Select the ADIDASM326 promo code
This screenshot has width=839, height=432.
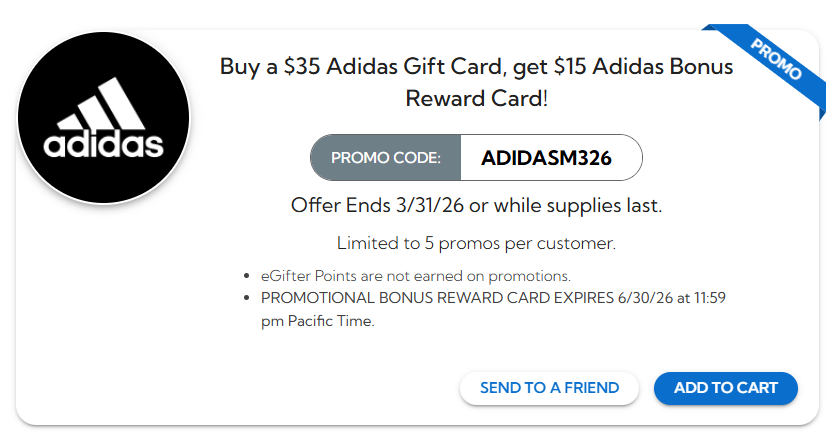pyautogui.click(x=546, y=158)
